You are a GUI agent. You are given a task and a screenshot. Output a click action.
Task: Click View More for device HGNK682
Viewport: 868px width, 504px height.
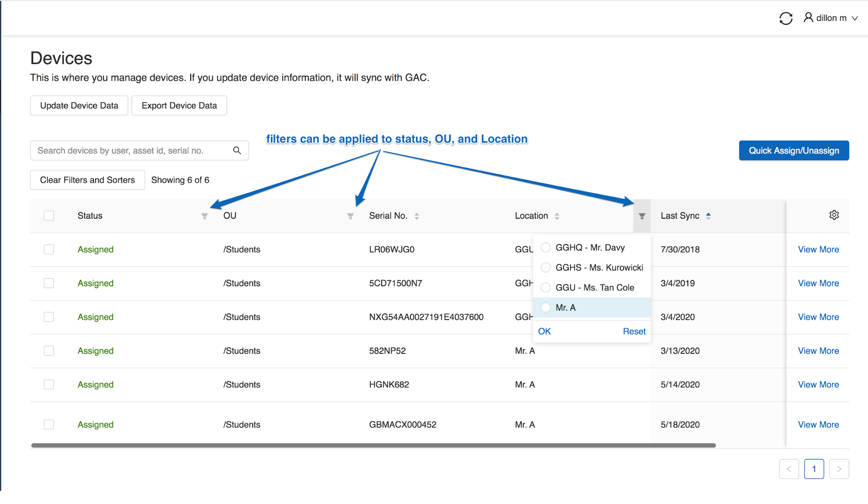(818, 384)
